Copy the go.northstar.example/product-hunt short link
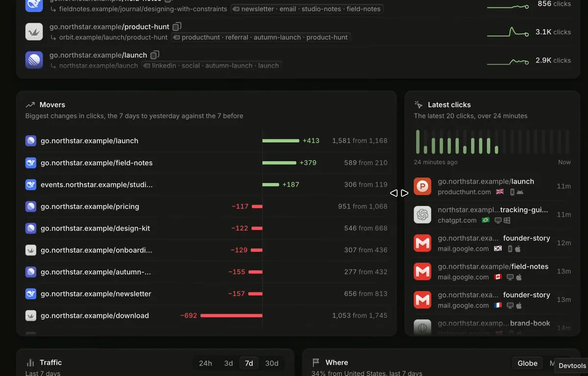This screenshot has width=588, height=376. point(177,26)
